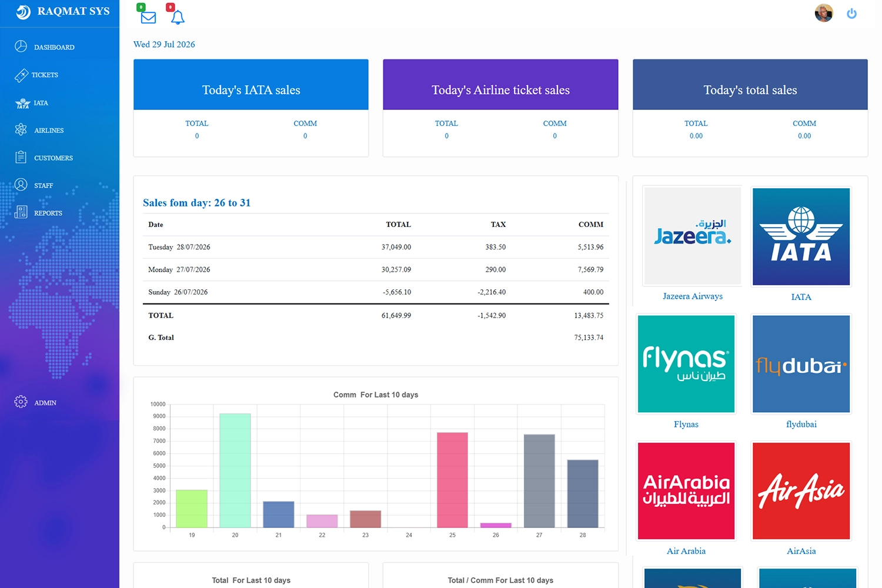
Task: Click Total / Comm For Last 10 days title
Action: pyautogui.click(x=500, y=580)
